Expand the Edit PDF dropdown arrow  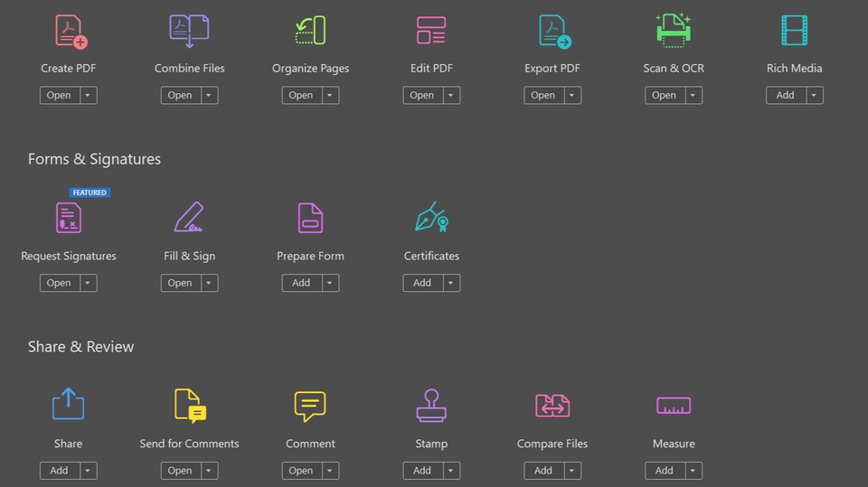(451, 95)
